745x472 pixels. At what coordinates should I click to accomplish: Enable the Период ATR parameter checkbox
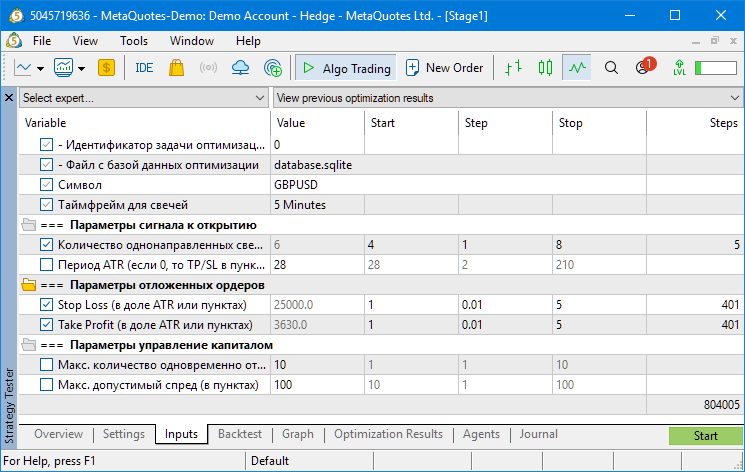click(x=47, y=264)
